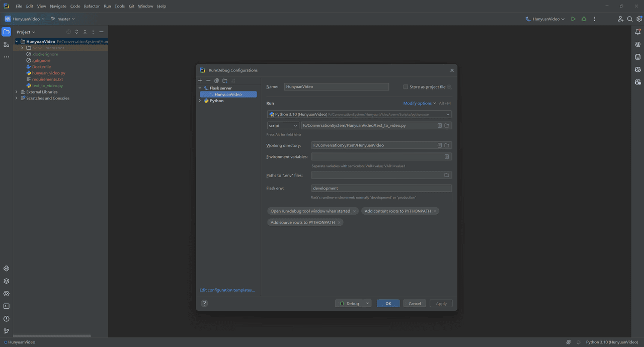
Task: Open the Database tool window
Action: (637, 57)
